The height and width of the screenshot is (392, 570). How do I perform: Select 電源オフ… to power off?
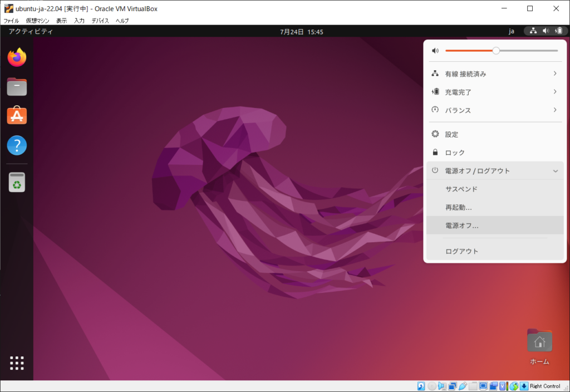tap(462, 226)
